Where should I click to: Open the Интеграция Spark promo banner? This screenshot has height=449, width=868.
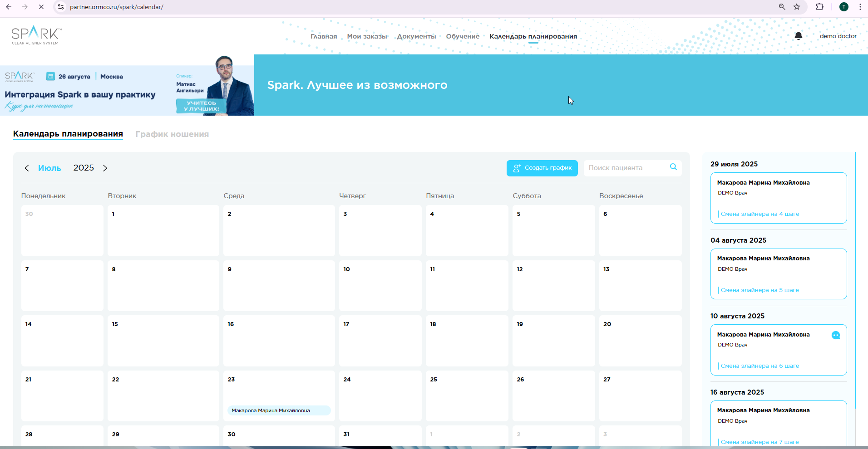(127, 85)
